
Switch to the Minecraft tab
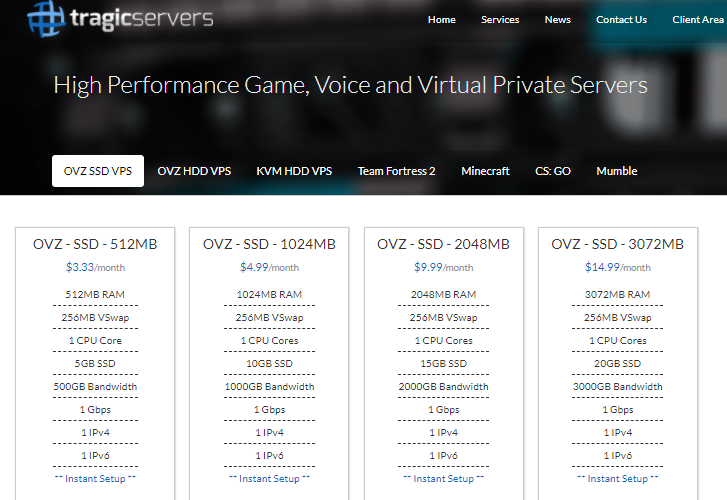pyautogui.click(x=485, y=171)
